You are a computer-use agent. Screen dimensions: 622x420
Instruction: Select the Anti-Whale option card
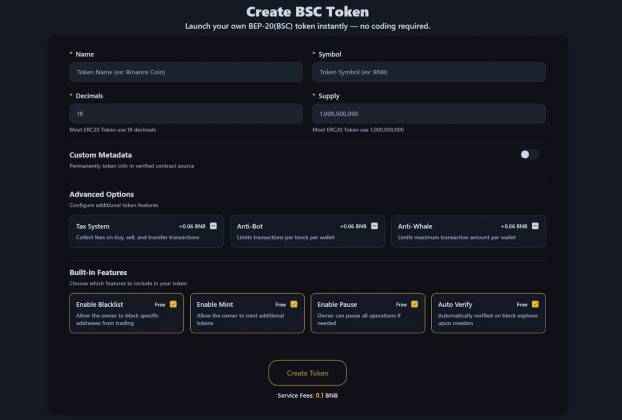click(x=450, y=236)
